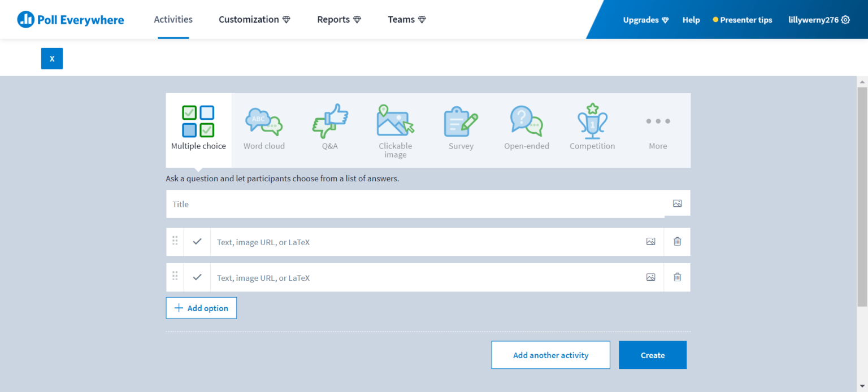
Task: Delete the first answer option
Action: tap(677, 242)
